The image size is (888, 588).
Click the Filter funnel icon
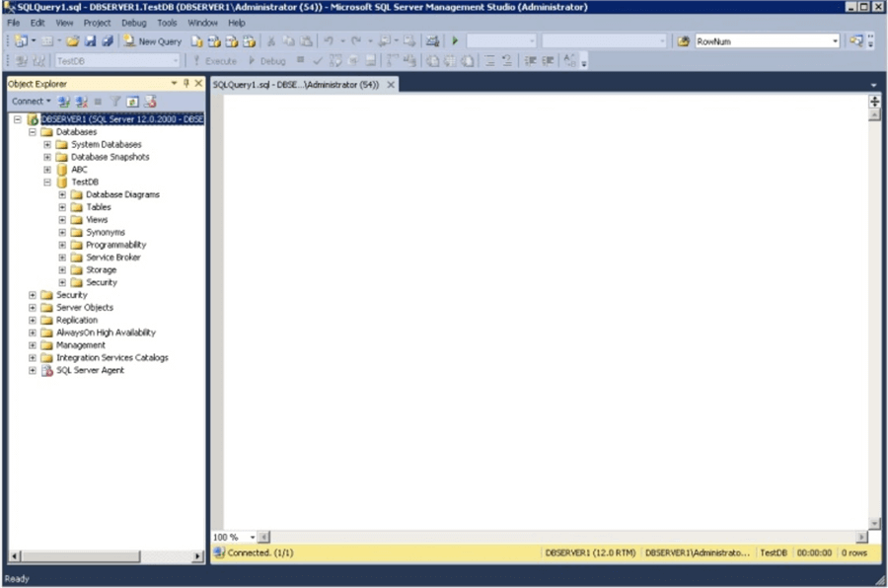[115, 102]
